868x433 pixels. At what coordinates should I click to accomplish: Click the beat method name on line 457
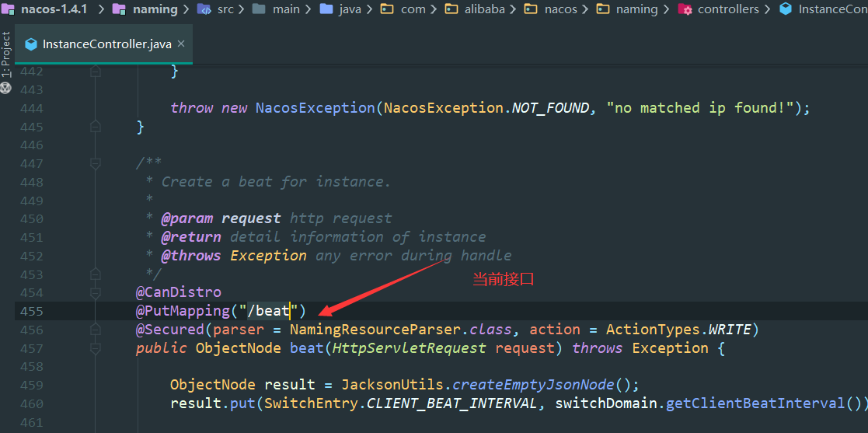pyautogui.click(x=307, y=348)
